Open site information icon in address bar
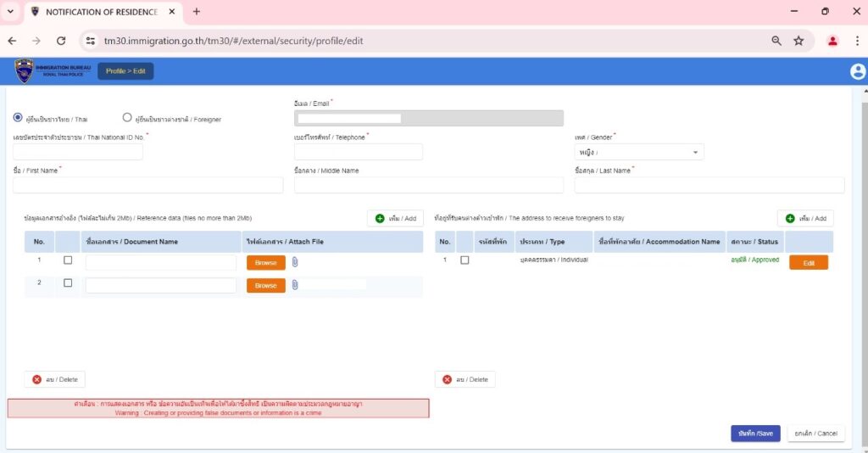The height and width of the screenshot is (453, 868). pos(91,41)
